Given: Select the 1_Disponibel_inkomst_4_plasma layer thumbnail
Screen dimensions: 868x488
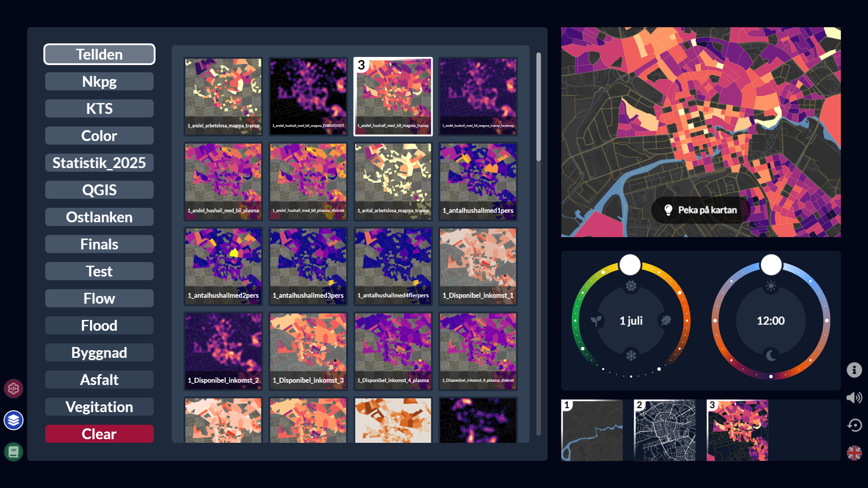Looking at the screenshot, I should click(393, 351).
